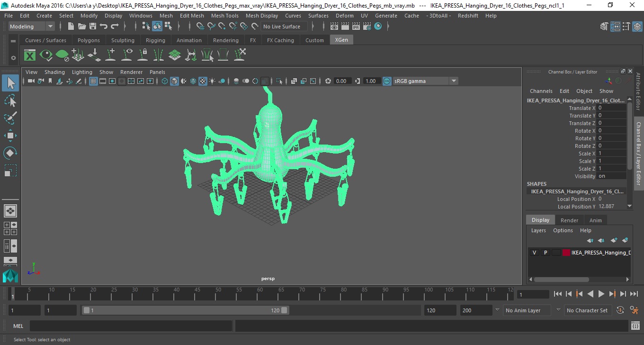The width and height of the screenshot is (644, 345).
Task: Toggle Use All Lights bulb icon
Action: tap(212, 81)
